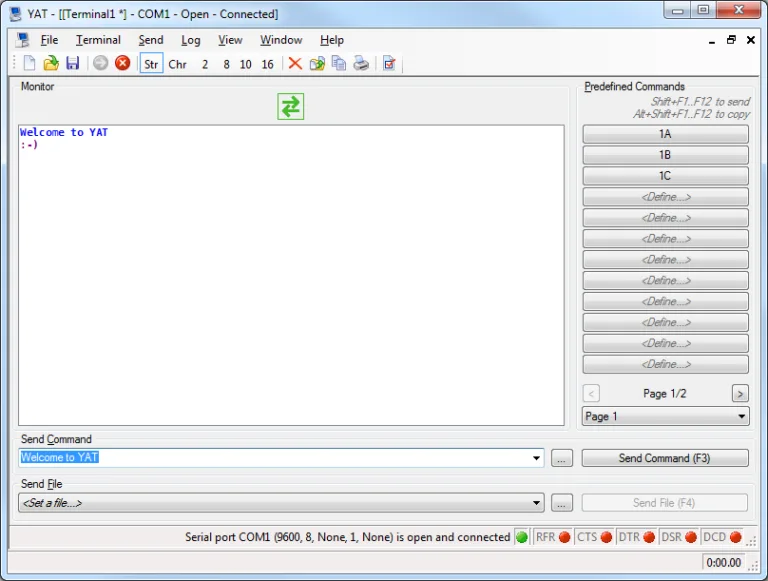Switch the radix to binary 2

(205, 64)
